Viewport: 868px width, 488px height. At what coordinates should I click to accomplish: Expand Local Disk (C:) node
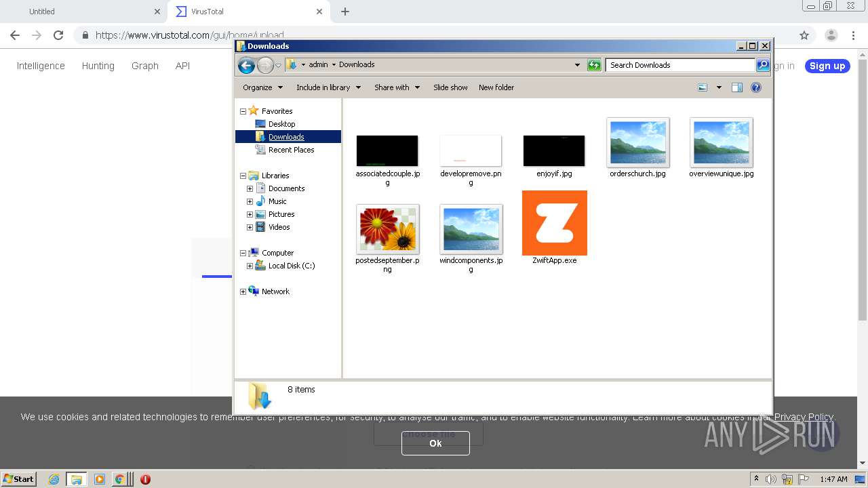click(250, 266)
